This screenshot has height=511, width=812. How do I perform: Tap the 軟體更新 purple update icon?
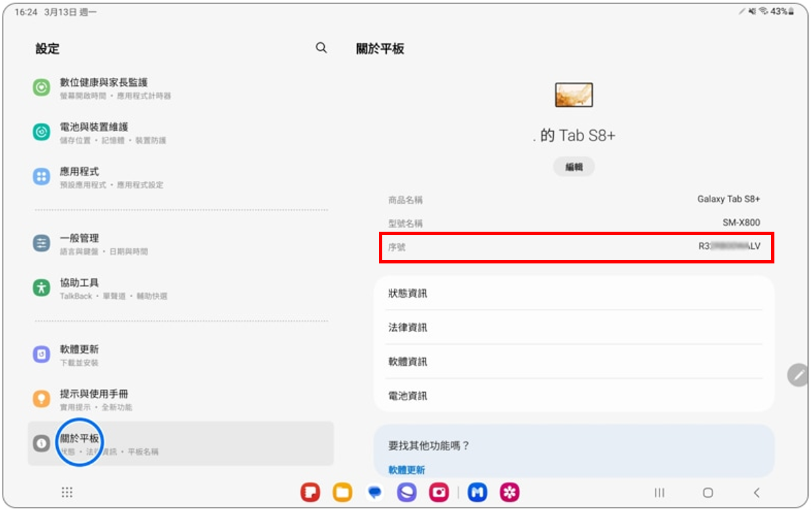(x=42, y=355)
